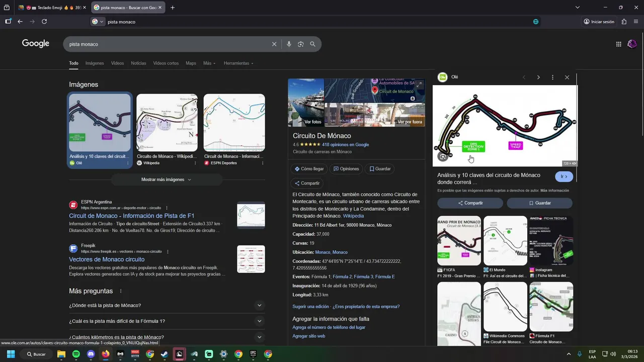Open Google Lens search by image icon
644x362 pixels.
(300, 44)
